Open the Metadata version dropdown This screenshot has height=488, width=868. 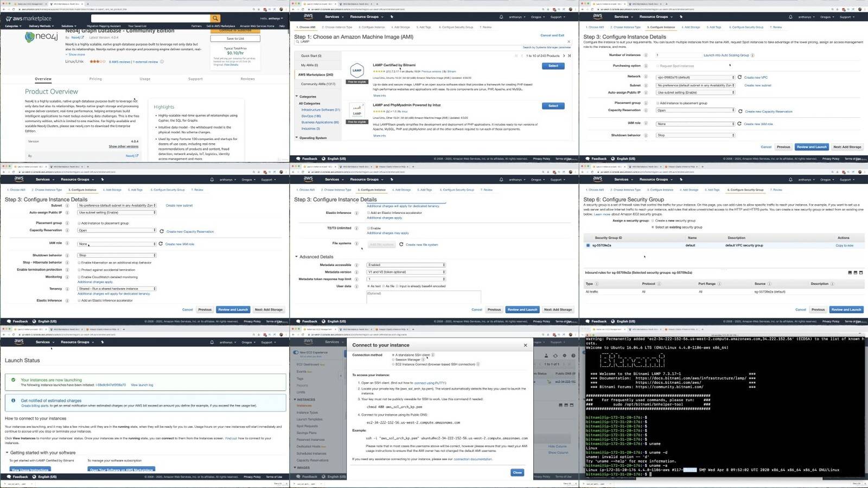pyautogui.click(x=406, y=272)
